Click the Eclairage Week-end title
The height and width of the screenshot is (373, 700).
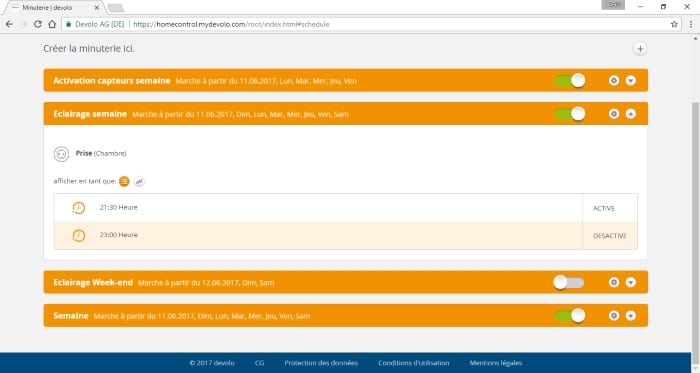(93, 282)
